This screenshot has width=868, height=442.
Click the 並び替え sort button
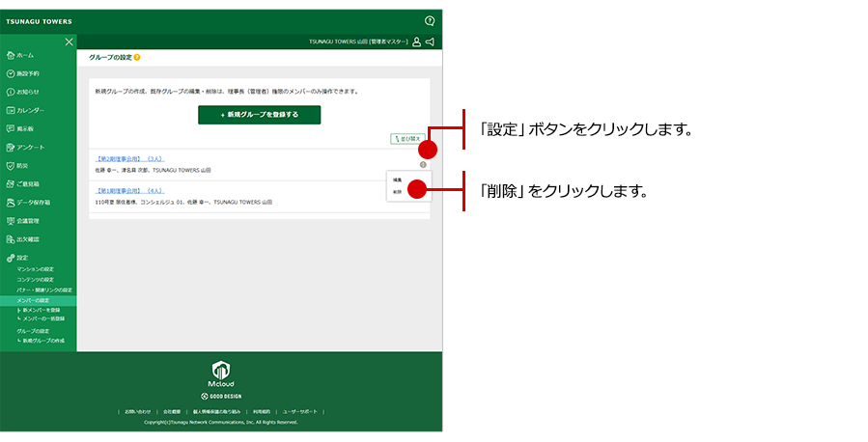[x=407, y=139]
